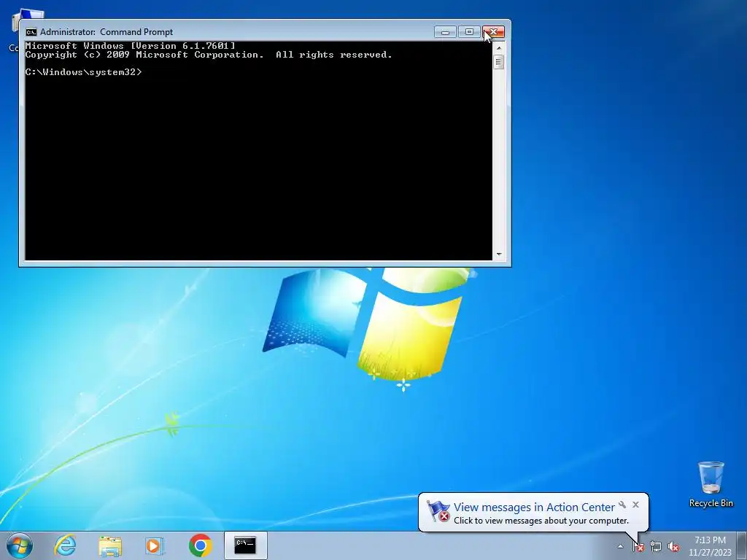Open the Action Center flag tray icon
The height and width of the screenshot is (560, 747).
point(638,547)
